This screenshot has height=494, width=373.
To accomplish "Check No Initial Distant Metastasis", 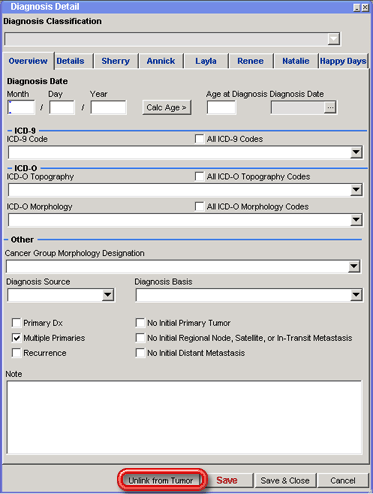I will tap(140, 353).
